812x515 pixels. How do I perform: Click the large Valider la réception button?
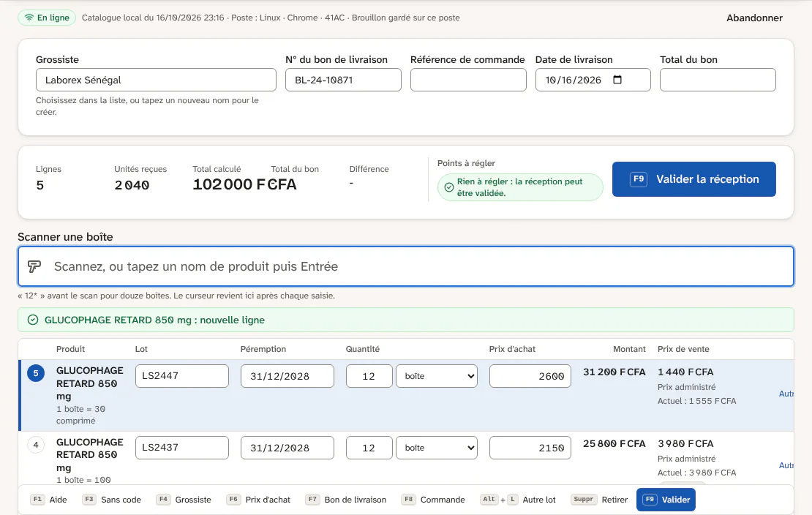pos(694,179)
